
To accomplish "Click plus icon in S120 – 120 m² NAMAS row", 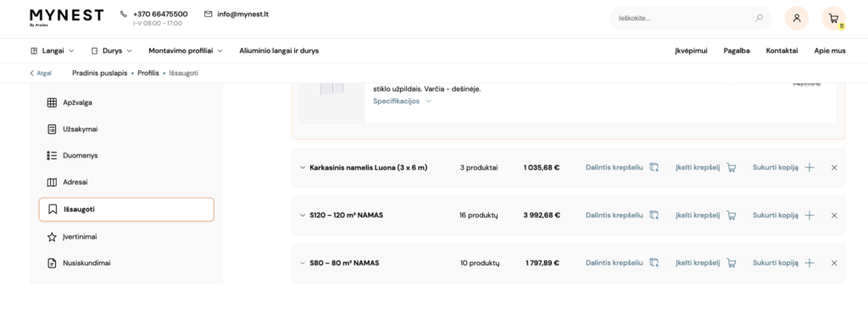I will point(810,215).
